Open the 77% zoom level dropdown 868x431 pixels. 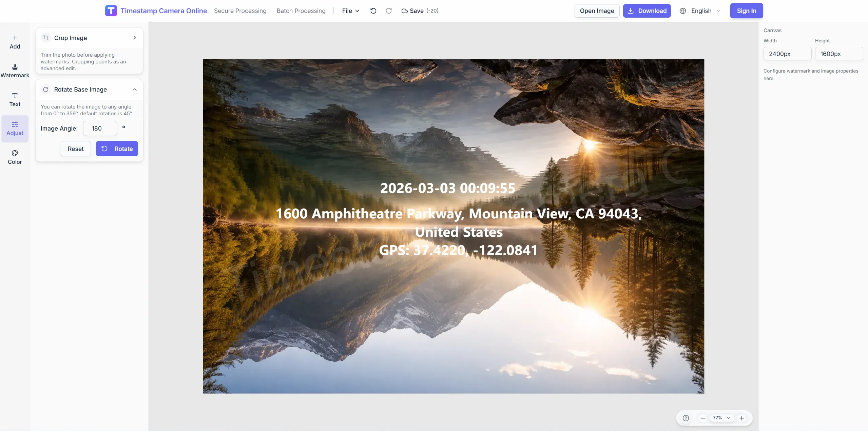click(721, 418)
